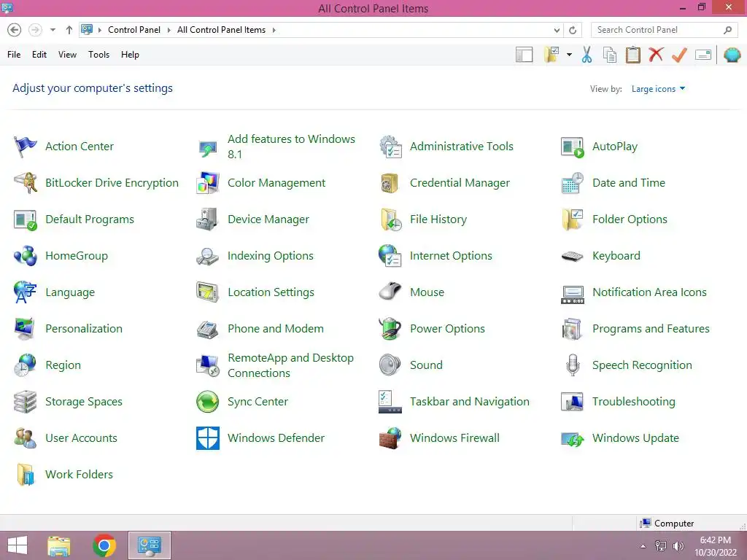Expand the arrow after Control Panel breadcrumb

pyautogui.click(x=169, y=30)
